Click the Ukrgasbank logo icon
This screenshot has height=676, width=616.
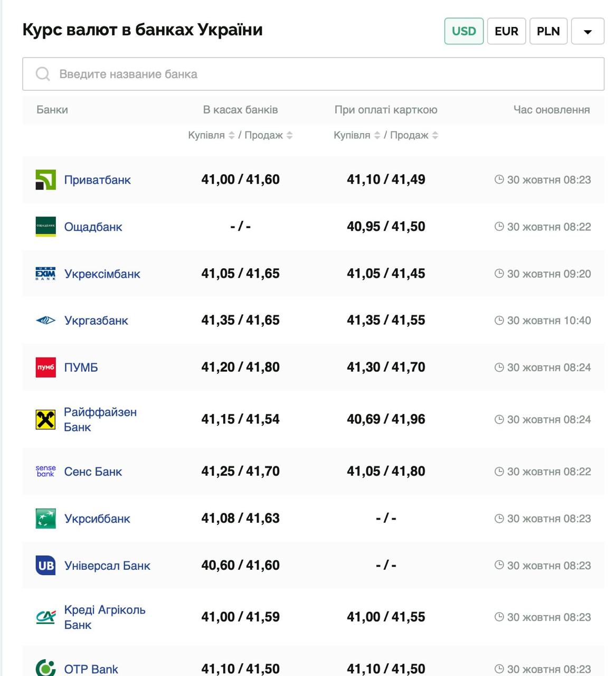[45, 321]
